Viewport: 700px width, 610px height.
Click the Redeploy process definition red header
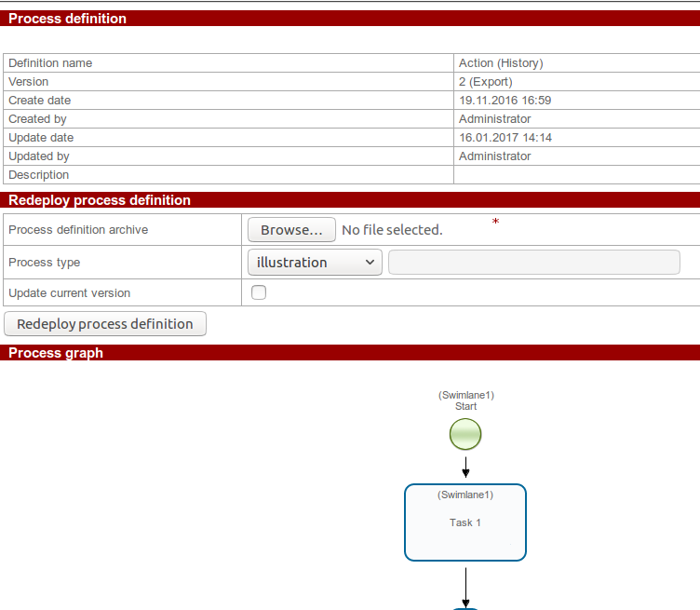click(100, 200)
